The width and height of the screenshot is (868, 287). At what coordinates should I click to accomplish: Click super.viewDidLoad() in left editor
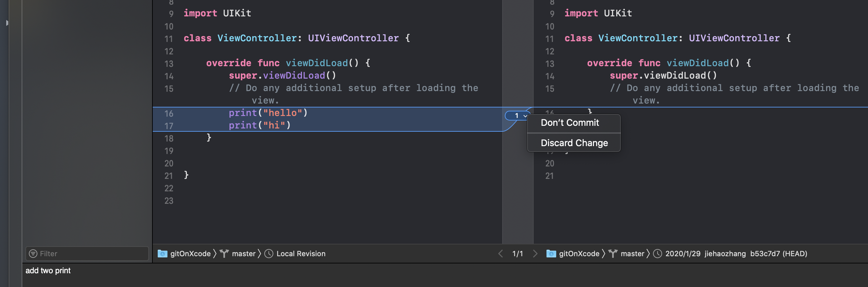tap(283, 75)
